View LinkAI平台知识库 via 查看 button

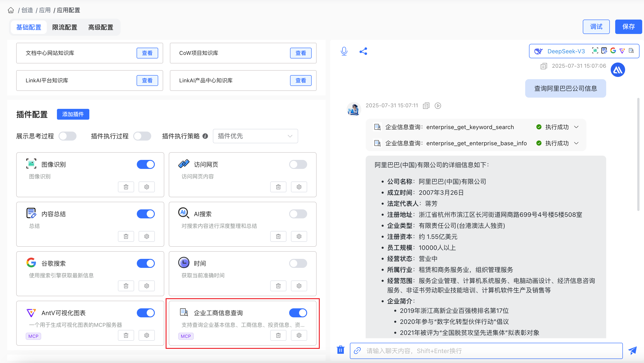[147, 81]
